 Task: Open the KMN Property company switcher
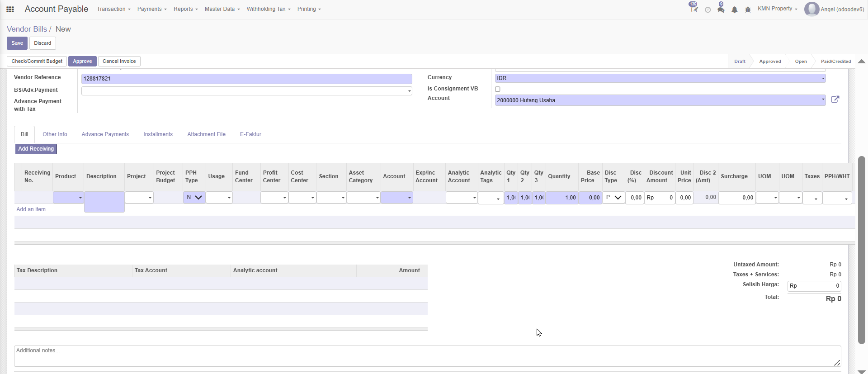[x=777, y=9]
